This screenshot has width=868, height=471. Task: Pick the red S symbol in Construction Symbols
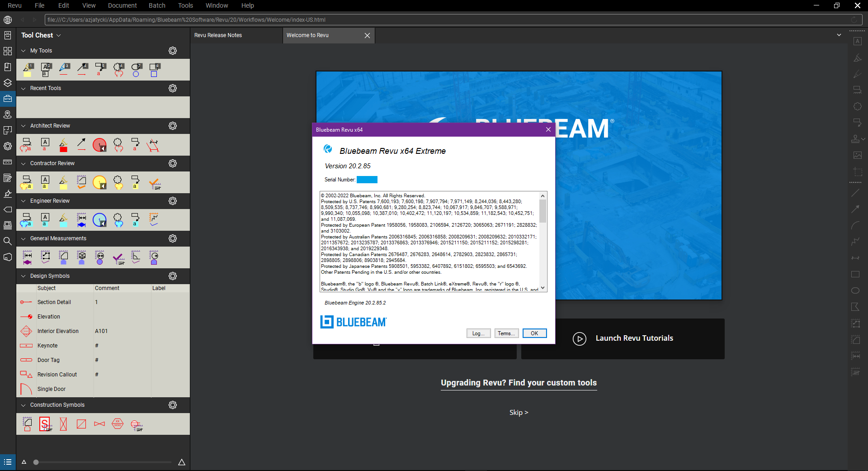45,424
